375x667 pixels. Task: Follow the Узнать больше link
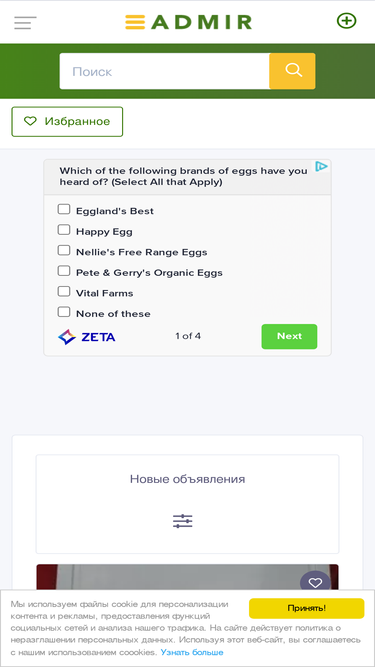tap(192, 652)
